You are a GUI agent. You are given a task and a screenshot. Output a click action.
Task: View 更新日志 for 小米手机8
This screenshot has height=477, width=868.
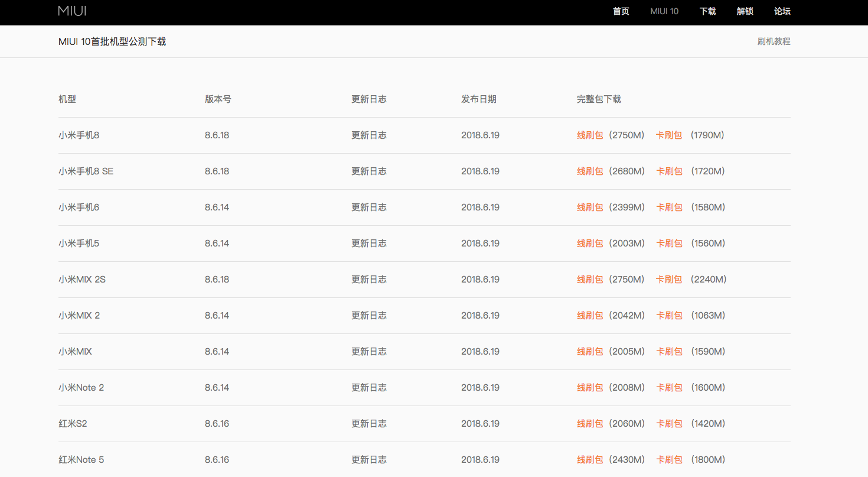369,135
